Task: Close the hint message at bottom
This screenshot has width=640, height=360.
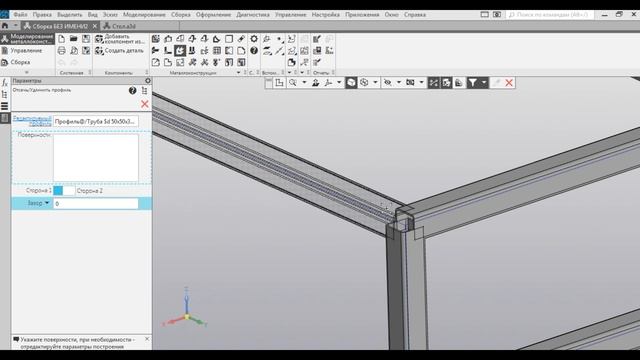Action: click(147, 339)
